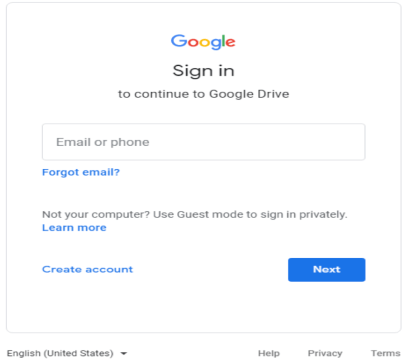Image resolution: width=407 pixels, height=361 pixels.
Task: Follow the Learn more link about Guest mode
Action: [x=74, y=228]
